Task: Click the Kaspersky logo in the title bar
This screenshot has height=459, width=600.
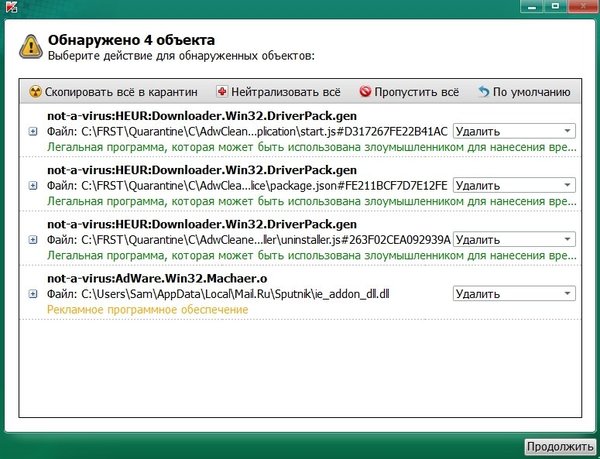Action: coord(10,8)
